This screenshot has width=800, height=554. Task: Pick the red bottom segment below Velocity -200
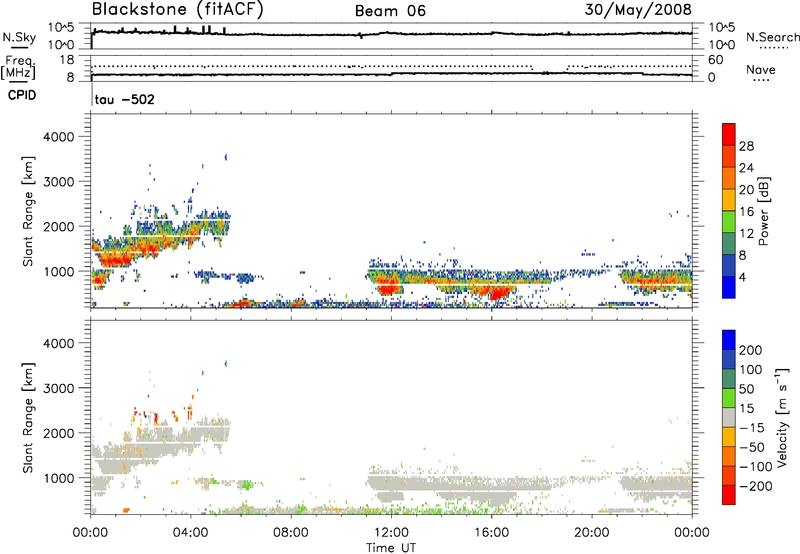click(729, 495)
